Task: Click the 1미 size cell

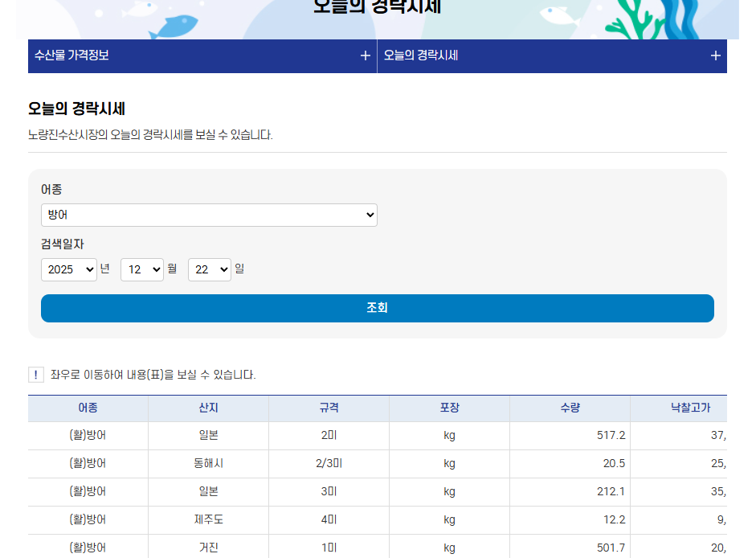Action: (329, 548)
